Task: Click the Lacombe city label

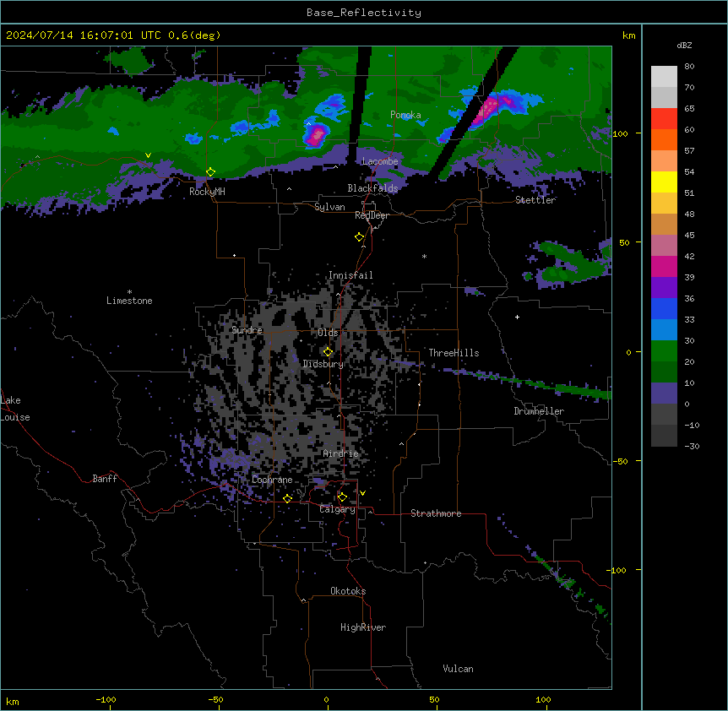Action: [x=380, y=161]
